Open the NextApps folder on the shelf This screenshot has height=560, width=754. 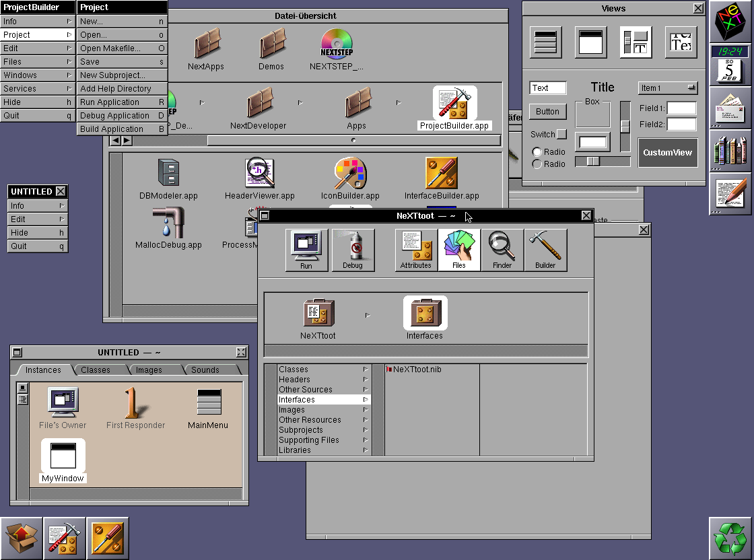point(207,43)
